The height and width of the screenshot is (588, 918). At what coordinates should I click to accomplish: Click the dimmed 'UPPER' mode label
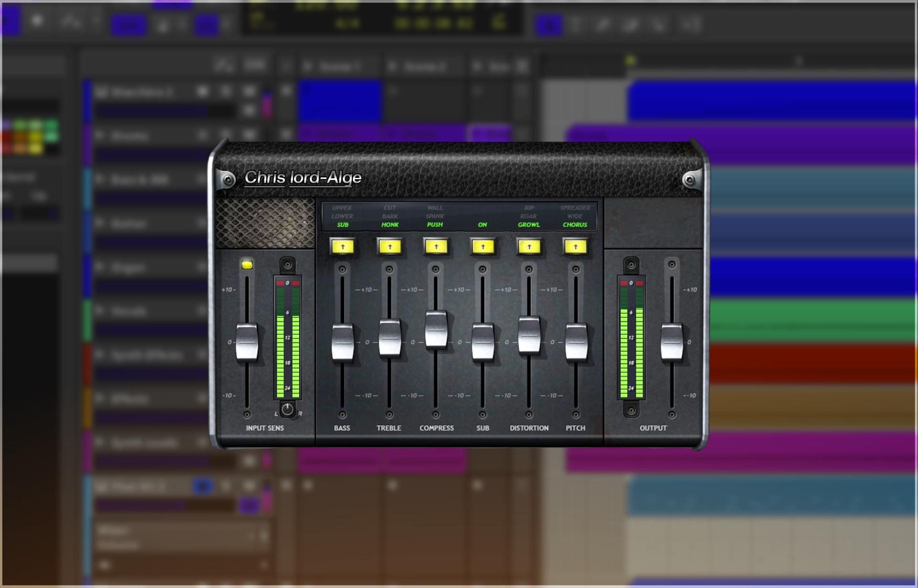tap(342, 208)
